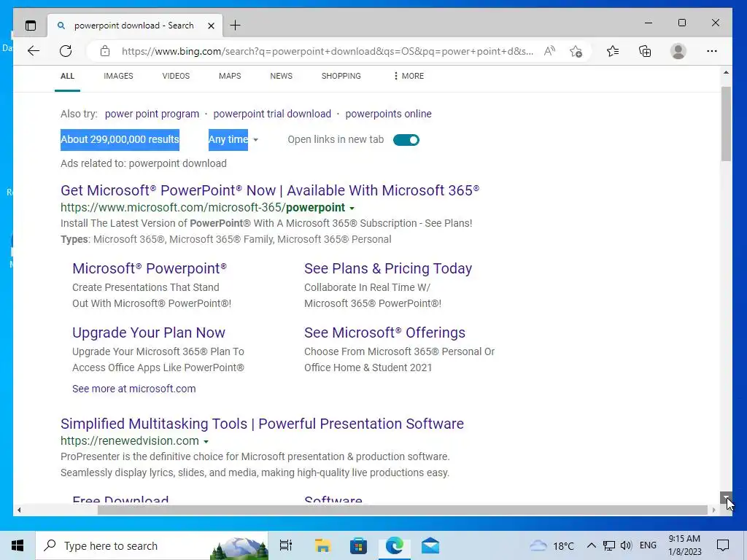Click the vertical scrollbar up arrow
The image size is (747, 560).
click(x=726, y=73)
